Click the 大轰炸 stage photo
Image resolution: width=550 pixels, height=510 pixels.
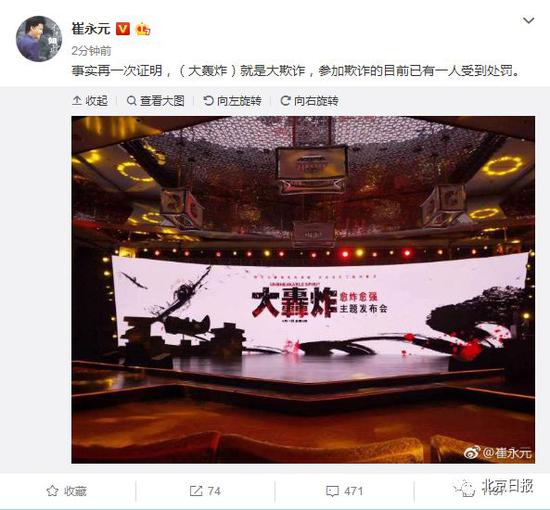pyautogui.click(x=303, y=290)
